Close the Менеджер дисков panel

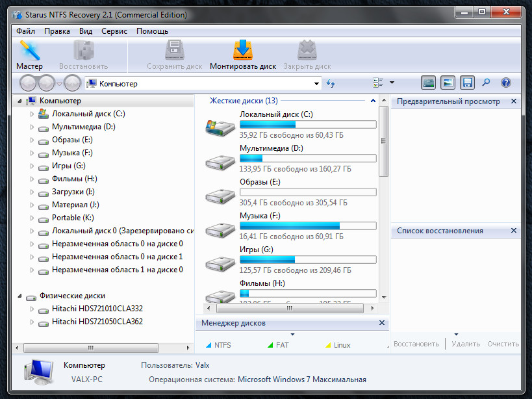point(382,323)
